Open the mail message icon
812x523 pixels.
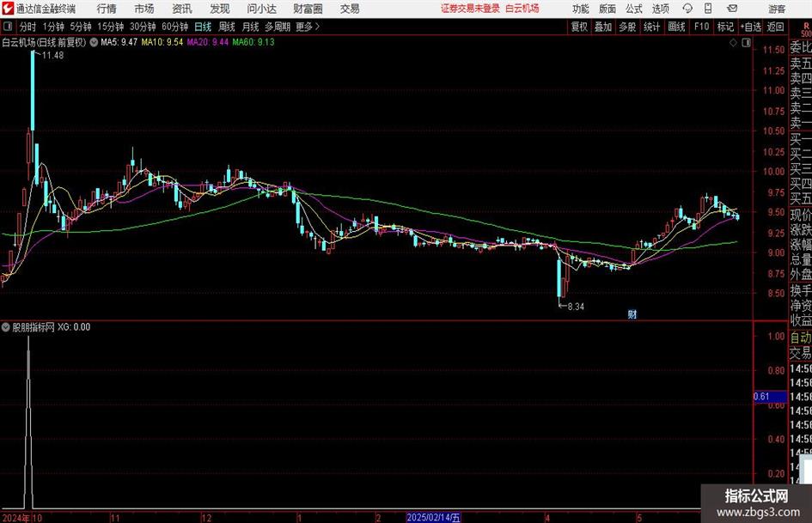(732, 9)
